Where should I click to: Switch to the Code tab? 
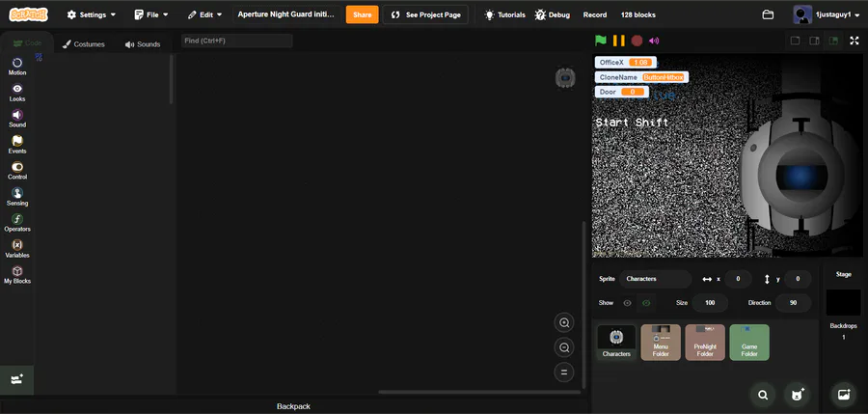(27, 42)
